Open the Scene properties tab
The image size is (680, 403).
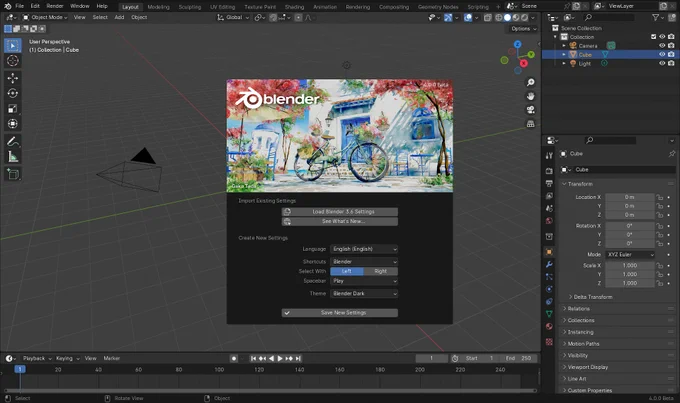click(549, 209)
